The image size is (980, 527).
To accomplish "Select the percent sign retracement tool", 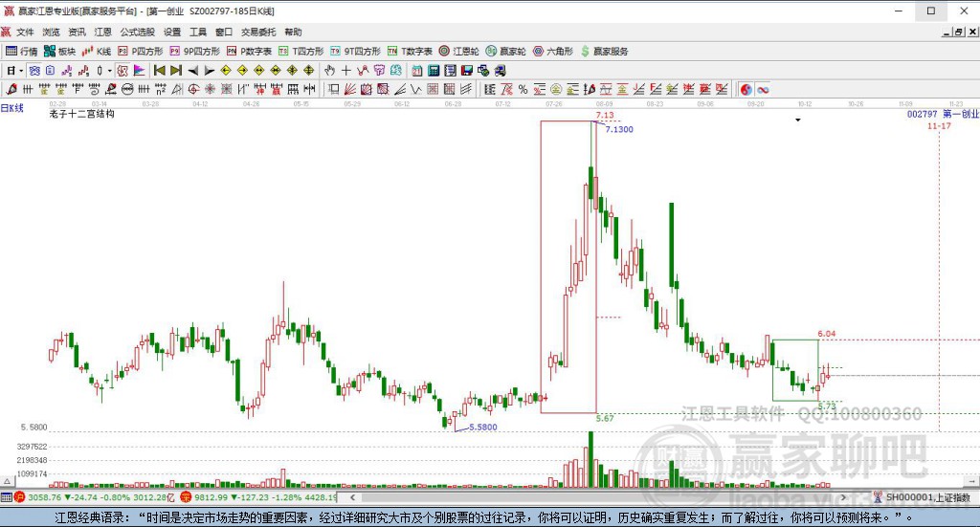I will (x=523, y=89).
